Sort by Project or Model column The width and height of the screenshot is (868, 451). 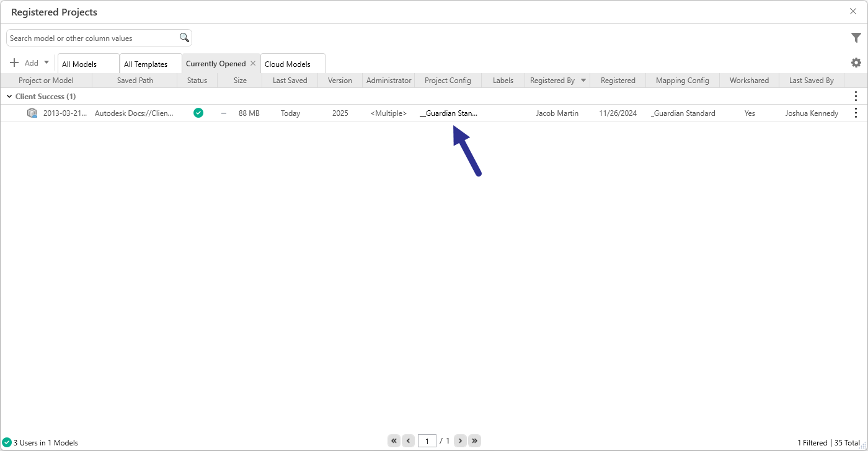46,81
